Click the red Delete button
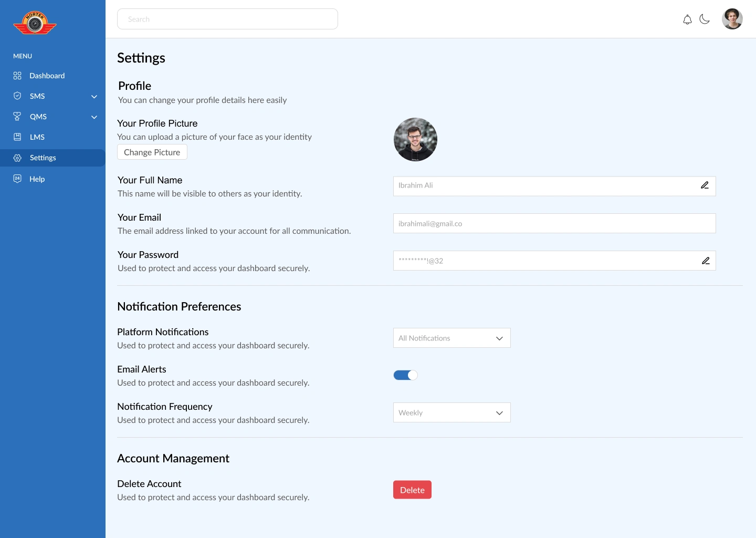This screenshot has width=756, height=538. [x=412, y=490]
